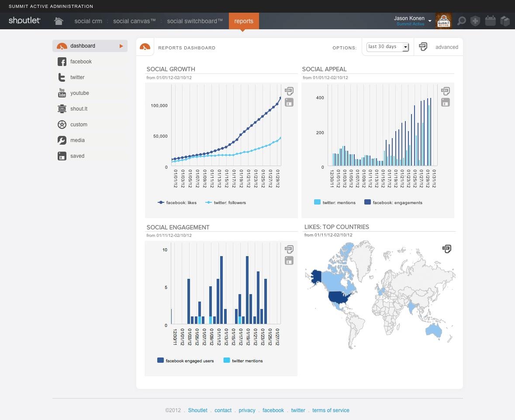Click the shield plus icon in header
This screenshot has width=515, height=420.
(x=475, y=21)
